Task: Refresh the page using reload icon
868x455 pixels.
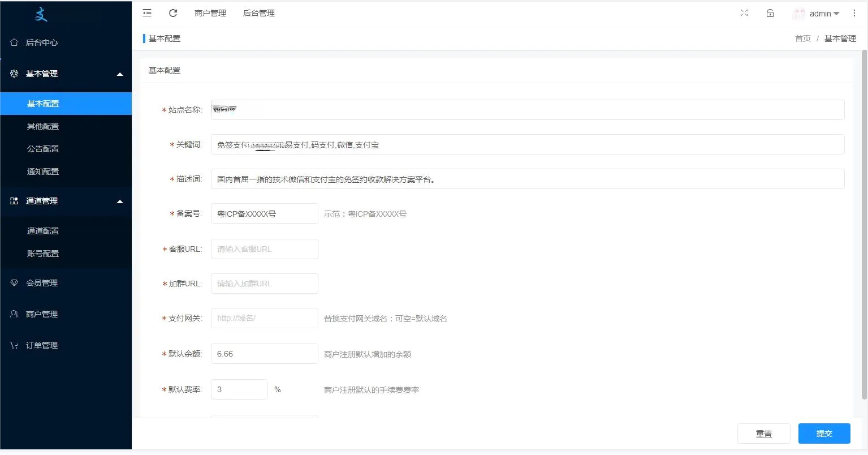Action: coord(173,13)
